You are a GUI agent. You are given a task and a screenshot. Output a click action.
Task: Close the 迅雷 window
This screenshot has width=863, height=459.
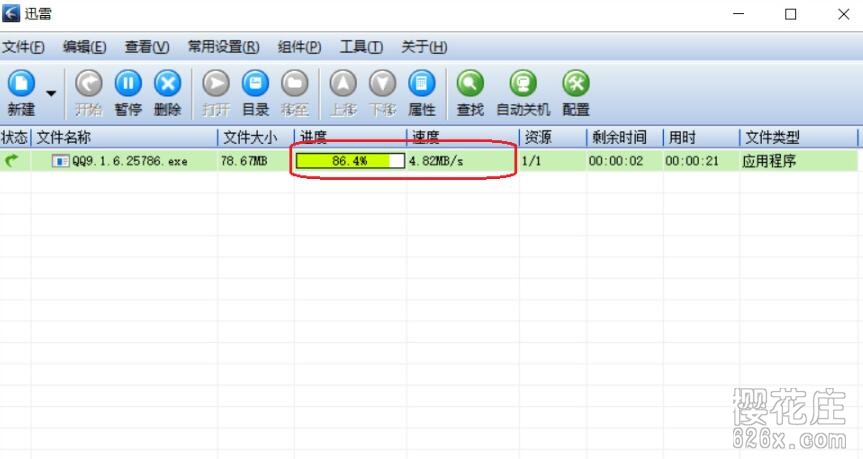click(x=843, y=14)
